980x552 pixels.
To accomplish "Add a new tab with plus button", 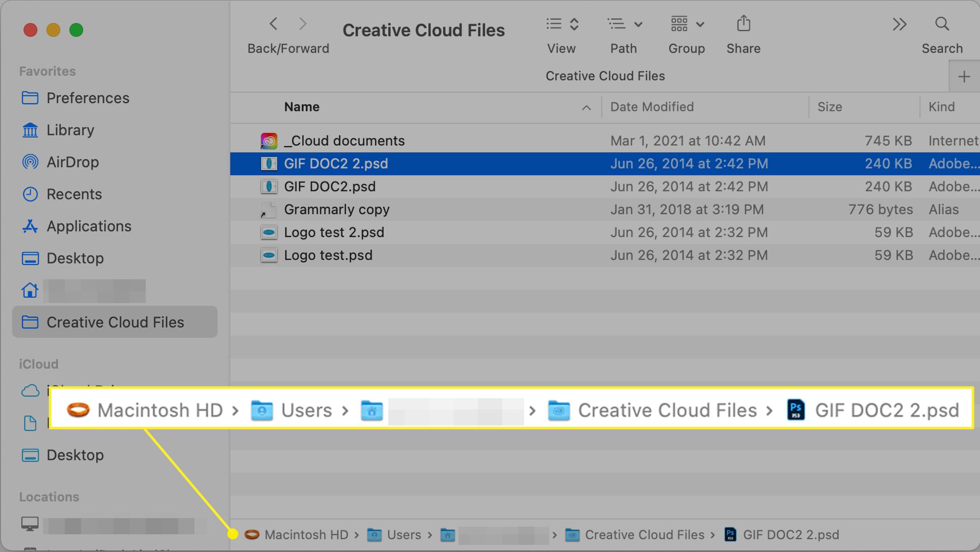I will 964,77.
